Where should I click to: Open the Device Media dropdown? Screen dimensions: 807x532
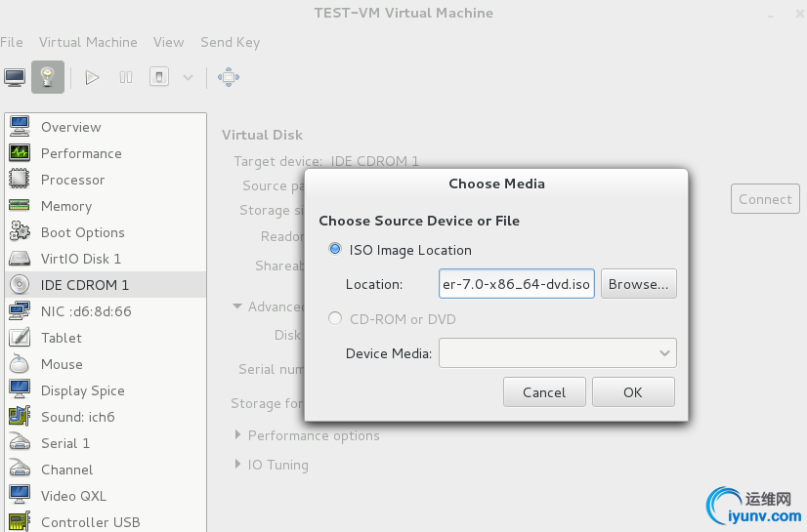coord(557,353)
